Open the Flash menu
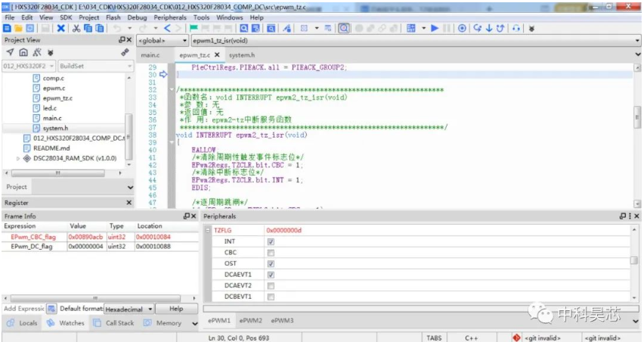The image size is (644, 342). [x=113, y=17]
